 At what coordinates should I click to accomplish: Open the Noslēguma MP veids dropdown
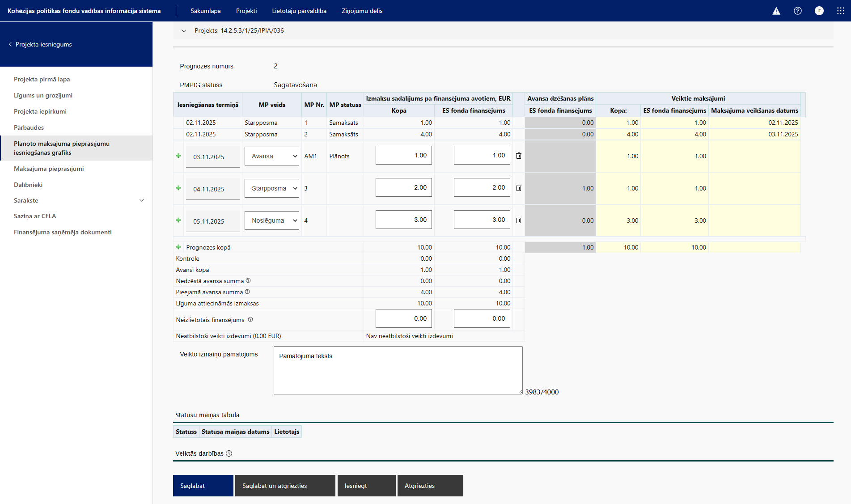tap(272, 220)
